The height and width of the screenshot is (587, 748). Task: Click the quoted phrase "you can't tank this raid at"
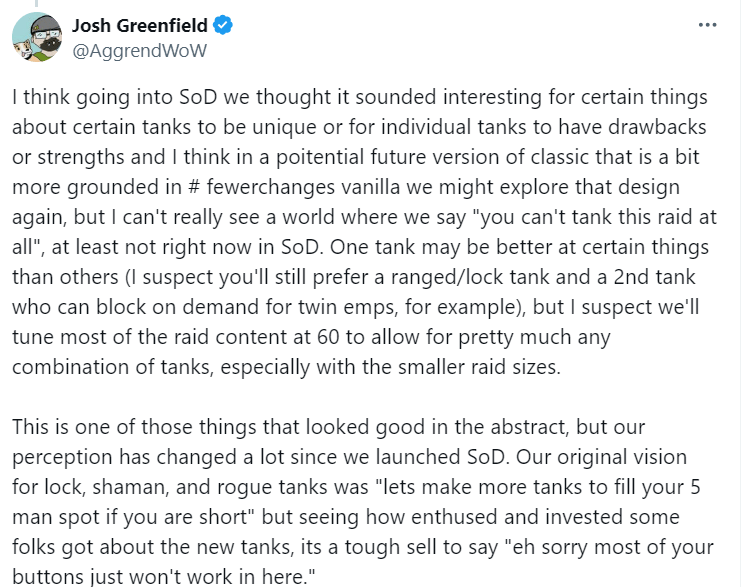tap(594, 217)
